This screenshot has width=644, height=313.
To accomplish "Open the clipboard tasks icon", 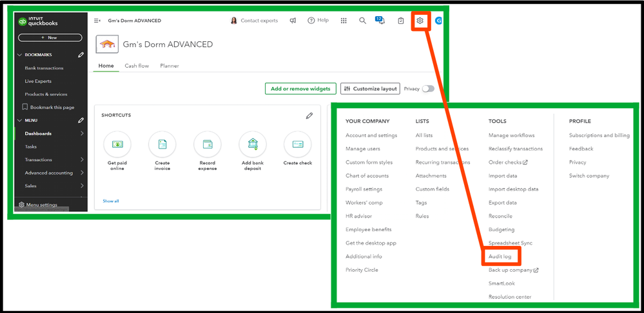I will (x=401, y=21).
